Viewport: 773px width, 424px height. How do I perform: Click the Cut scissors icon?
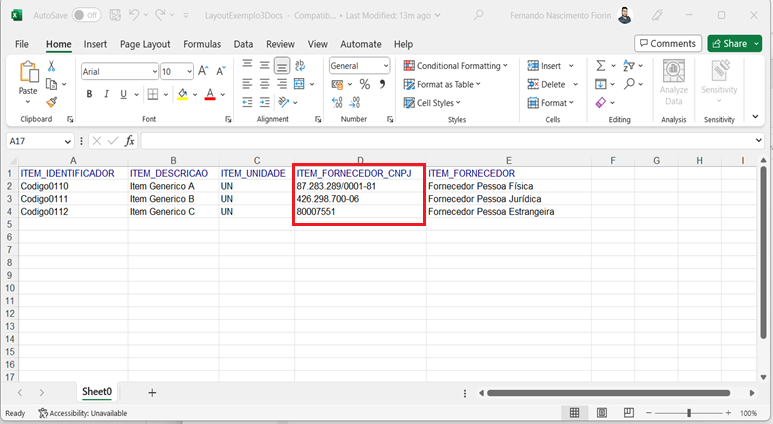point(52,66)
